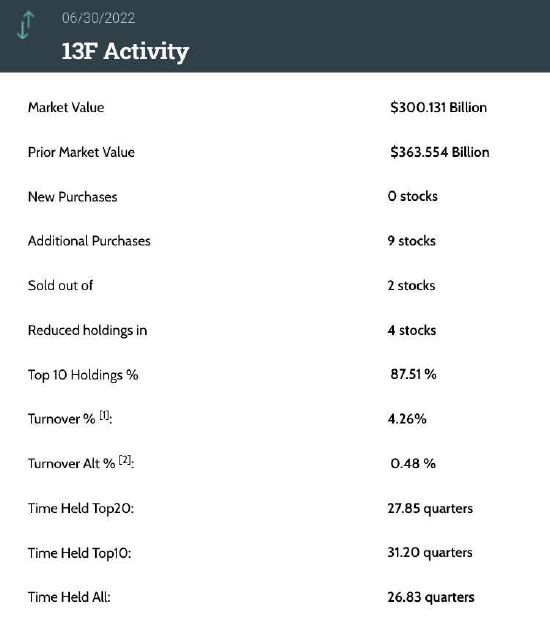Select the $363.554 Billion value
The width and height of the screenshot is (550, 620).
click(x=439, y=152)
